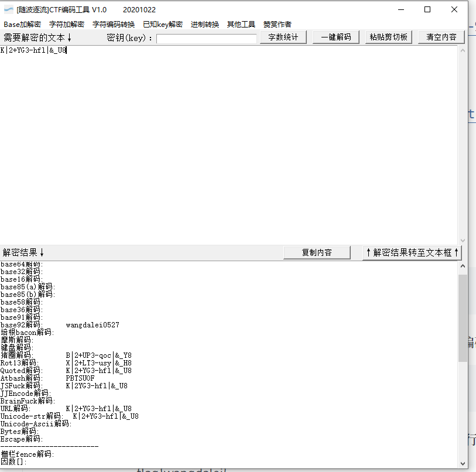Click the application icon in the title bar
The image size is (476, 472).
pos(8,9)
